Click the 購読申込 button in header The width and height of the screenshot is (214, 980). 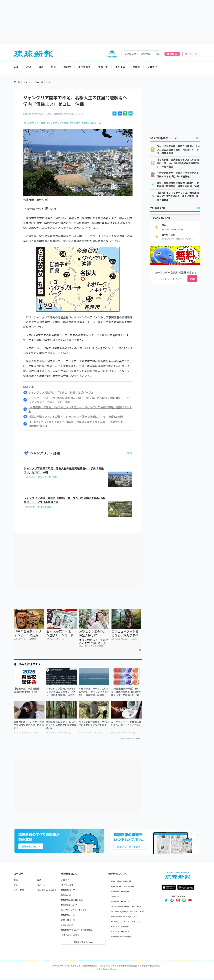[172, 54]
